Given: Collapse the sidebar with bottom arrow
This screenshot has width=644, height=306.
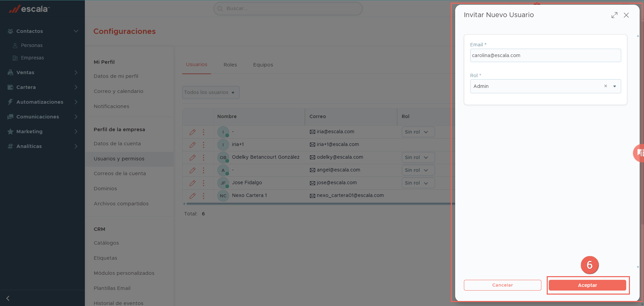Looking at the screenshot, I should [8, 298].
